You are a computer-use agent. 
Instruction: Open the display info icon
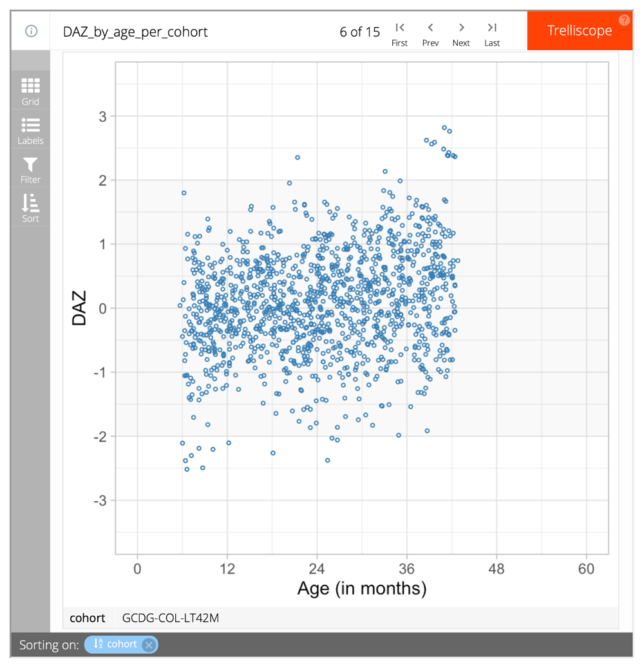coord(31,31)
